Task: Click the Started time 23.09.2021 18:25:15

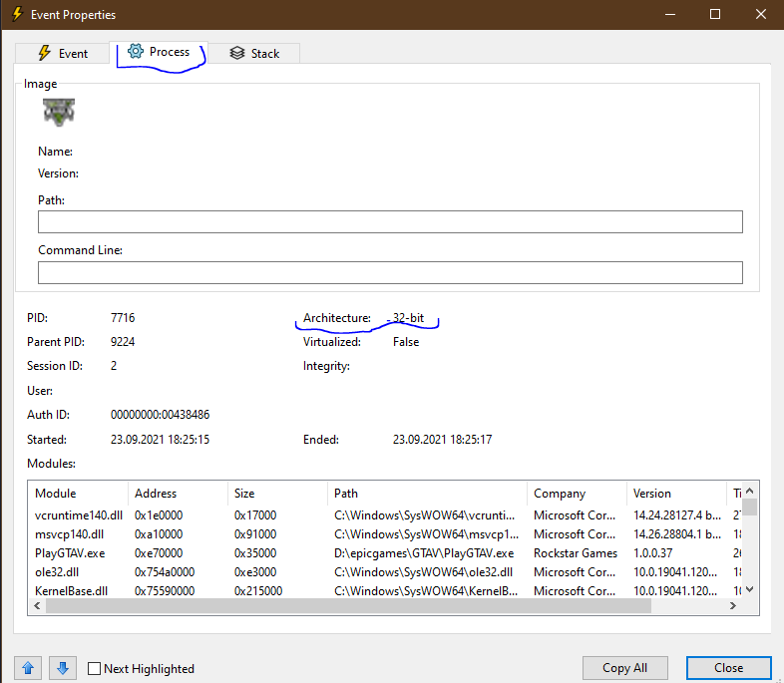Action: click(x=160, y=440)
